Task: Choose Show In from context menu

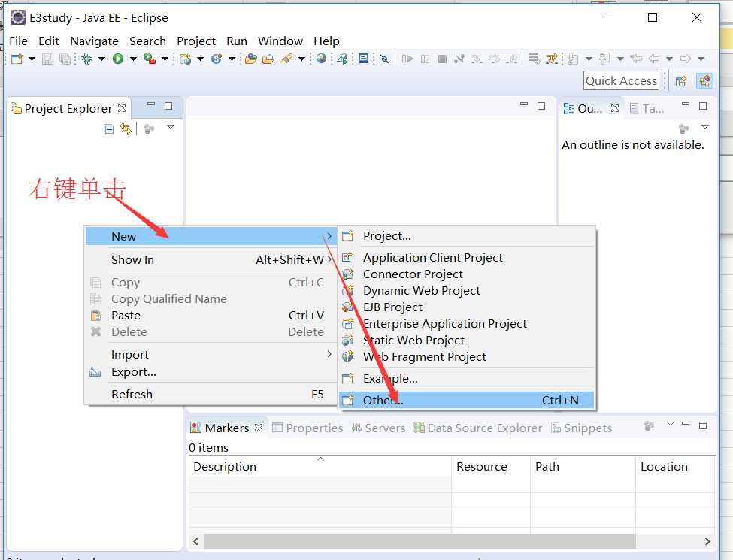Action: point(210,259)
